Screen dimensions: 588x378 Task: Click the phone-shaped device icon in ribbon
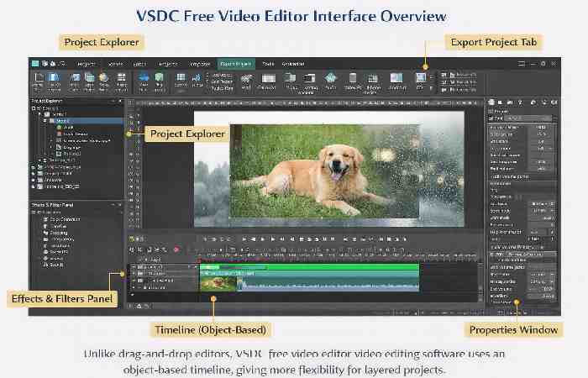[x=353, y=78]
